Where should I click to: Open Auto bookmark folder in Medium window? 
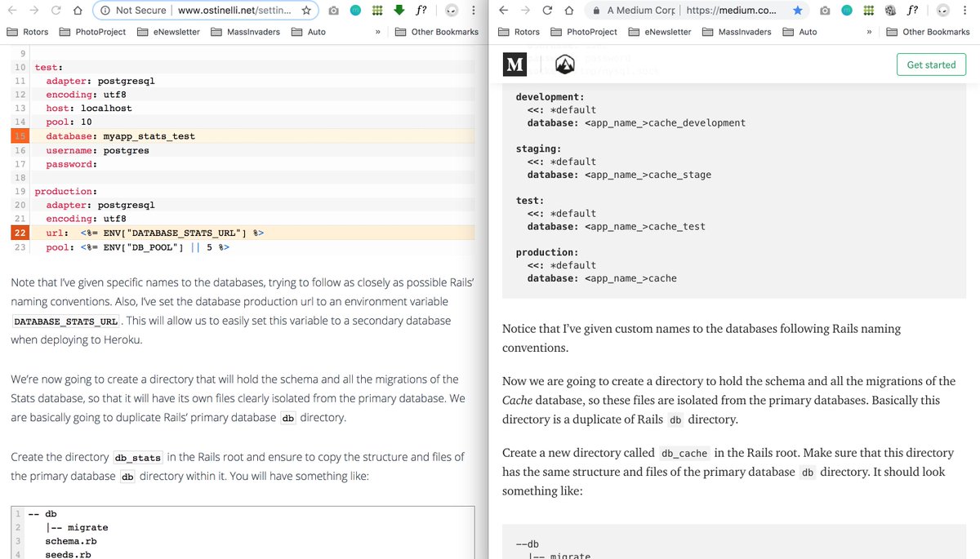pyautogui.click(x=800, y=32)
